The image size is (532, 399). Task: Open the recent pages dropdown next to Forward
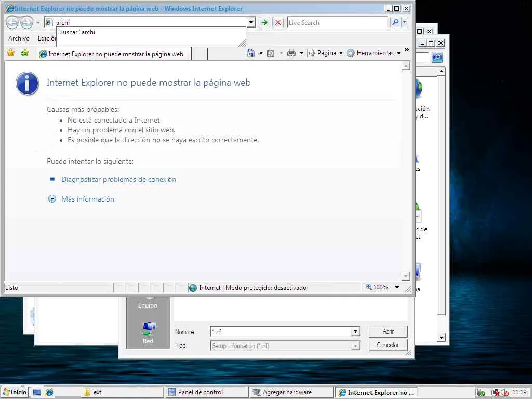tap(38, 23)
